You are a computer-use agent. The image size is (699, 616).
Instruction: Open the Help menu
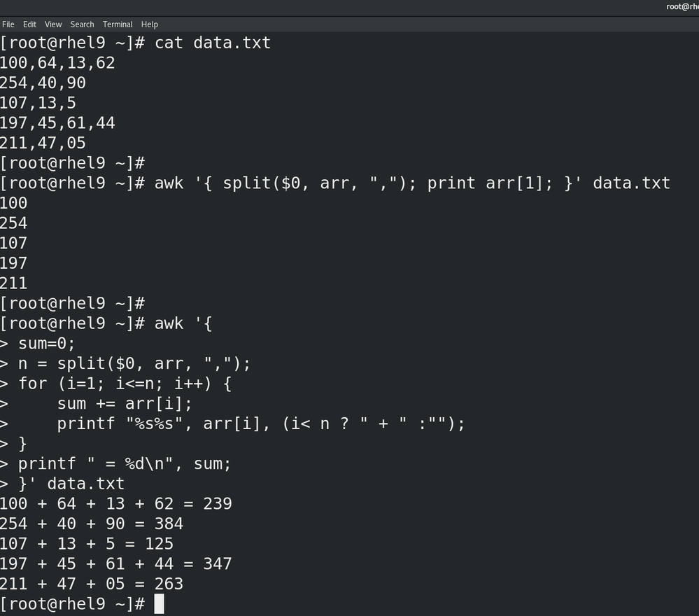[149, 24]
